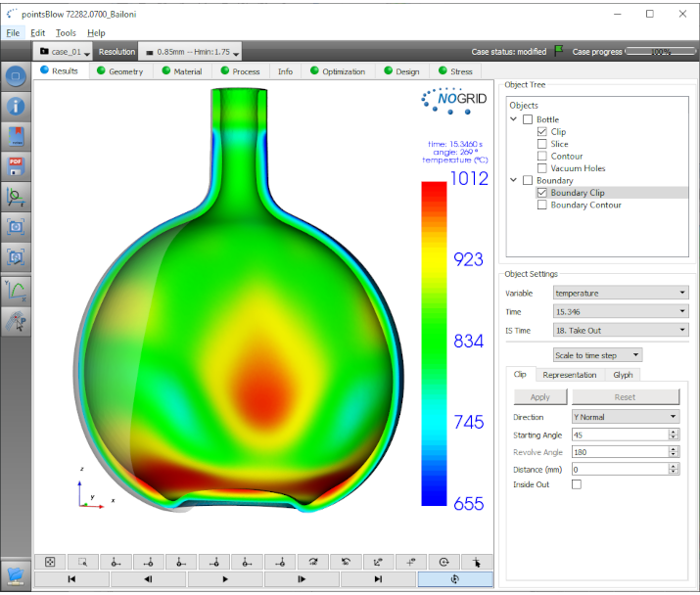Switch to the Material tab
The width and height of the screenshot is (700, 595).
(x=182, y=71)
